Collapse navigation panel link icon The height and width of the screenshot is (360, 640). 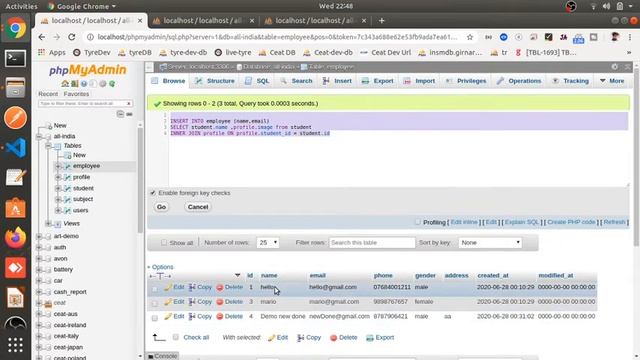click(129, 114)
